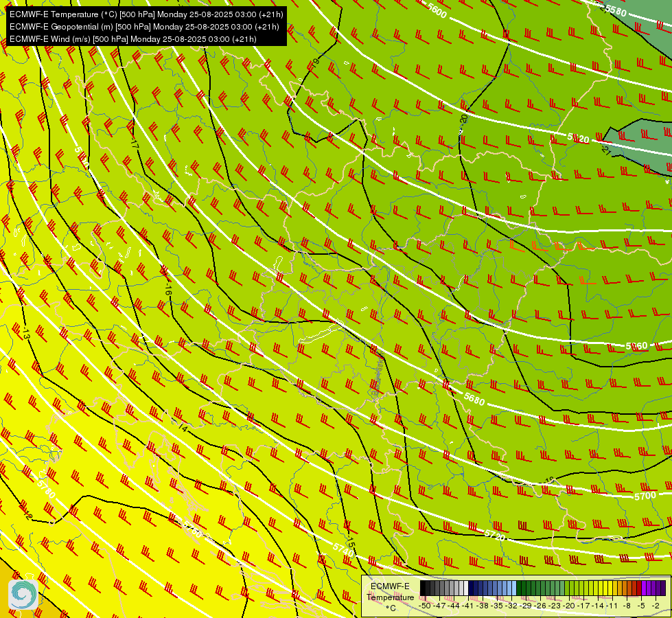672x618 pixels.
Task: Click the -47 value on the temperature legend
Action: pos(439,606)
